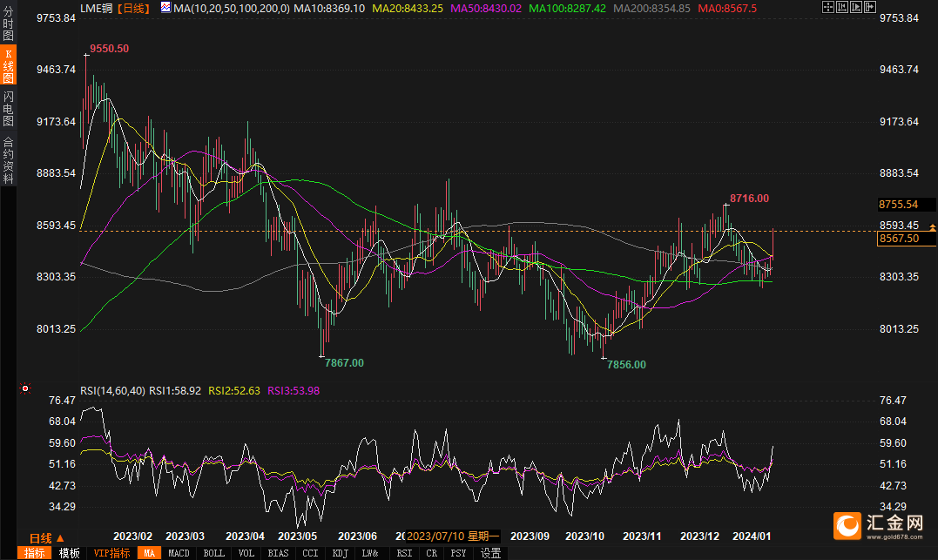Click the red target icon beside RSI panel
This screenshot has width=938, height=560.
[x=25, y=388]
